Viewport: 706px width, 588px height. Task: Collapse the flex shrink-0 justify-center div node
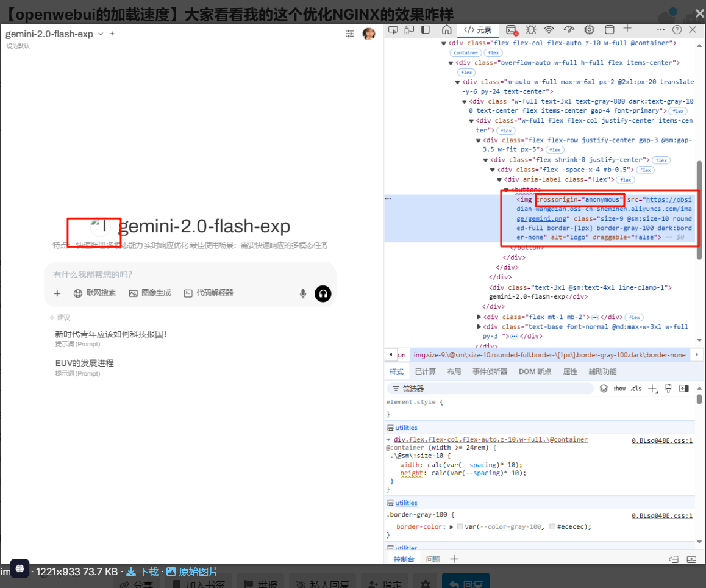click(x=485, y=160)
